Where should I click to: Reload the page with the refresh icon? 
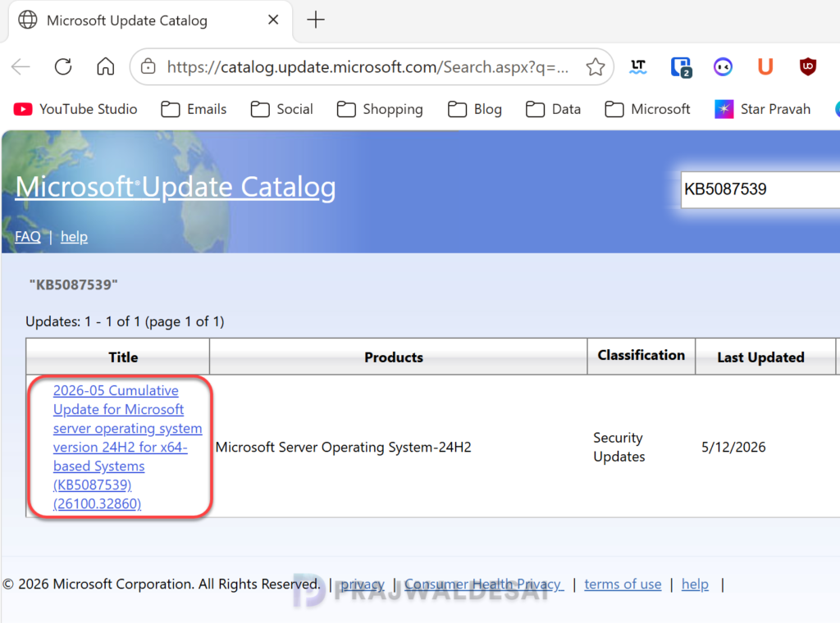tap(63, 67)
